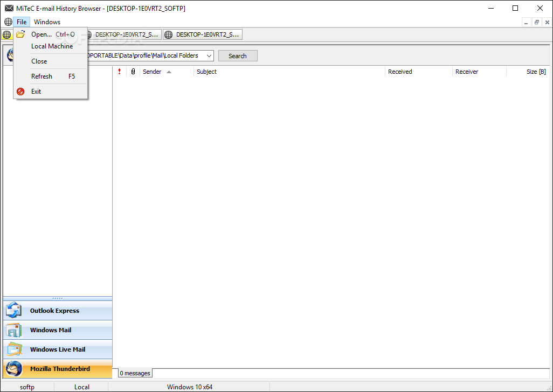Click the File menu header
This screenshot has width=553, height=392.
tap(22, 22)
